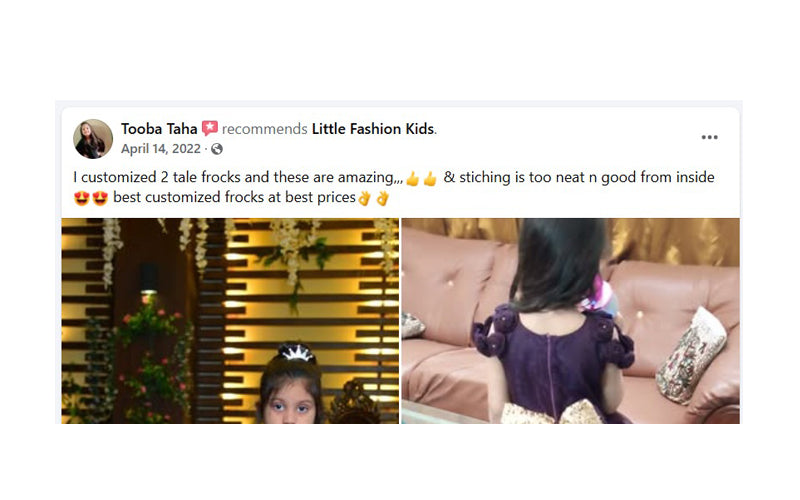Click the wall lamp in left photo
Screen dimensions: 800x500
(x=148, y=280)
